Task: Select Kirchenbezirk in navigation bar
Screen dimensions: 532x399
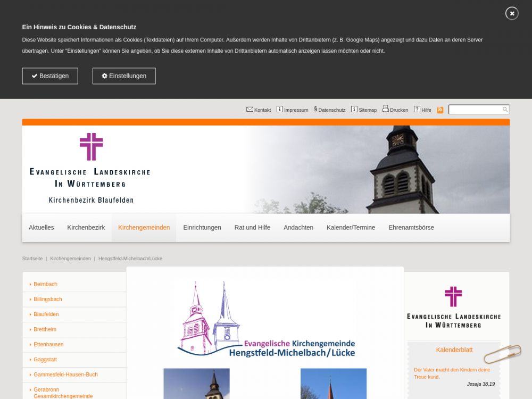Action: 86,228
